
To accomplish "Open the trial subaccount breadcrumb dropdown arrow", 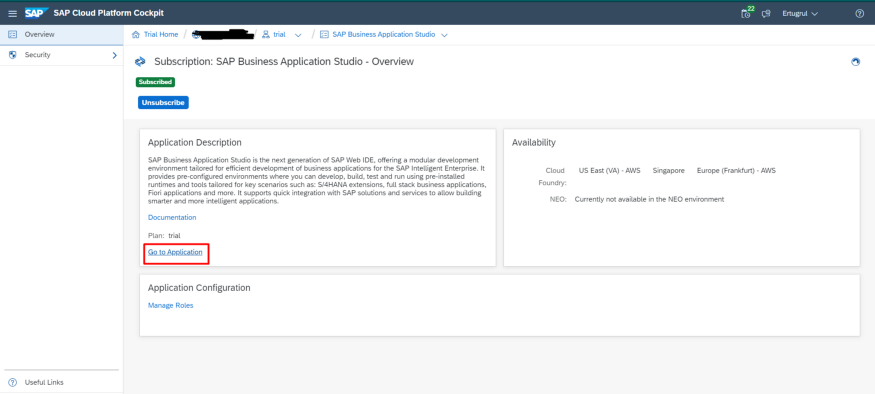I will coord(298,35).
